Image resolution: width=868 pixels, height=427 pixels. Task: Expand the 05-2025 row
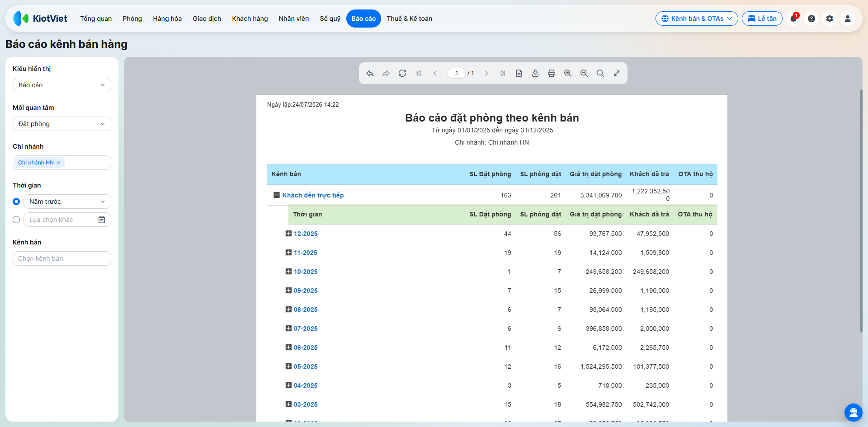click(288, 366)
